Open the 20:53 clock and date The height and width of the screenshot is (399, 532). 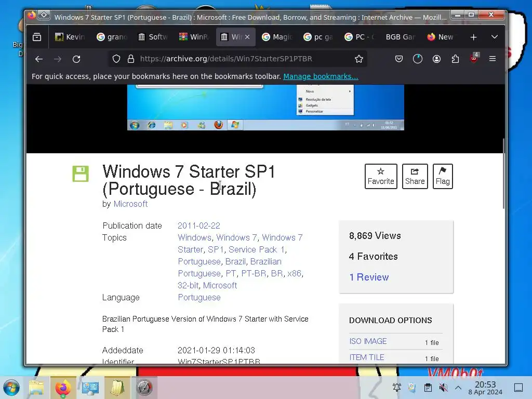tap(485, 388)
